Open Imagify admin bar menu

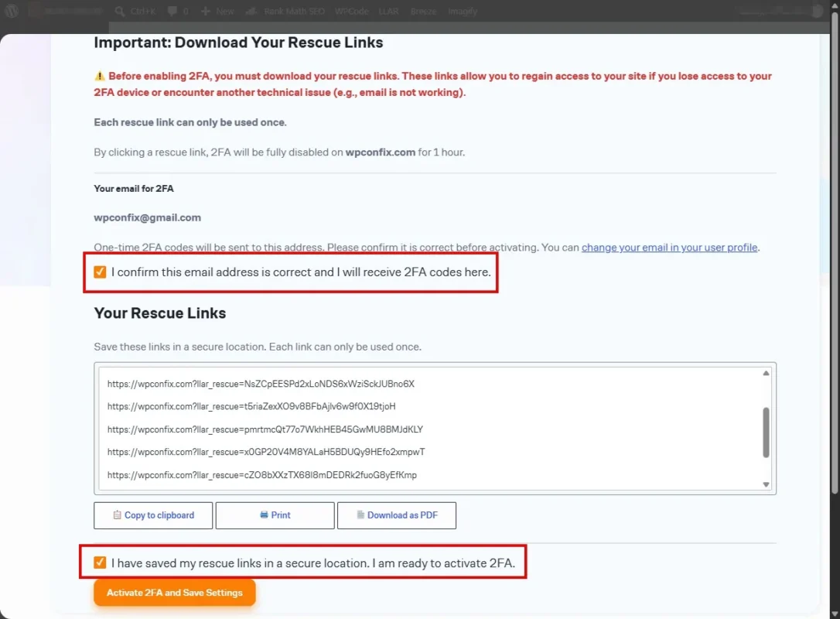pyautogui.click(x=463, y=12)
